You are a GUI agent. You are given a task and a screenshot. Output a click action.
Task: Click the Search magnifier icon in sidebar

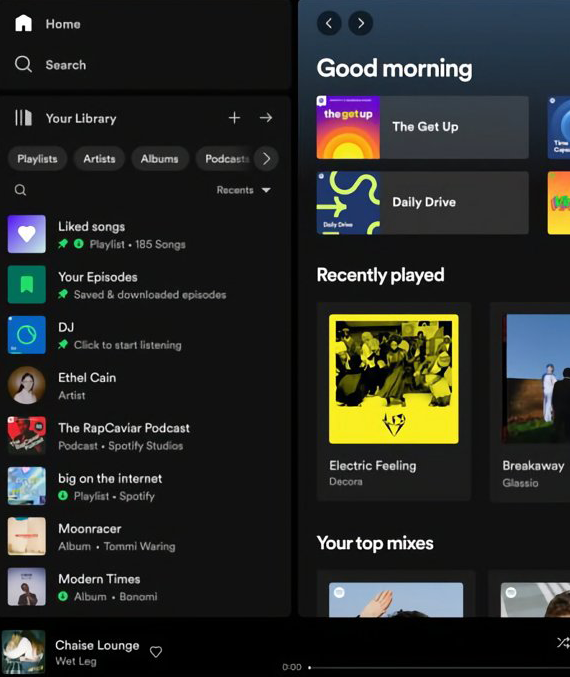pyautogui.click(x=23, y=64)
